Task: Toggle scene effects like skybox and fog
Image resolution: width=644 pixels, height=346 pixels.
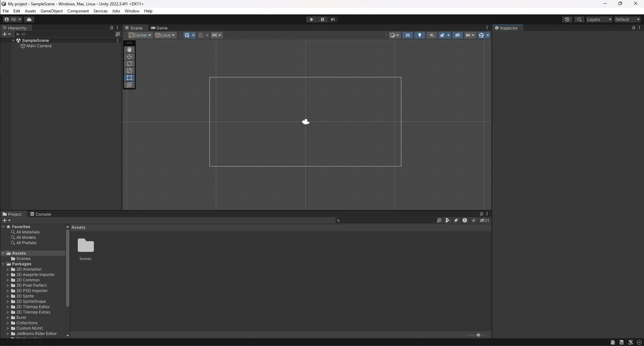Action: click(442, 35)
